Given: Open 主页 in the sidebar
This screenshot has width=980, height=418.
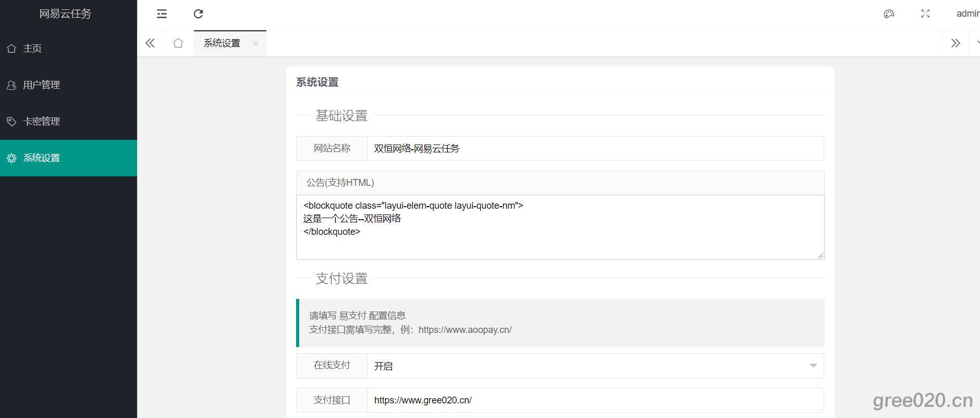Looking at the screenshot, I should tap(32, 49).
